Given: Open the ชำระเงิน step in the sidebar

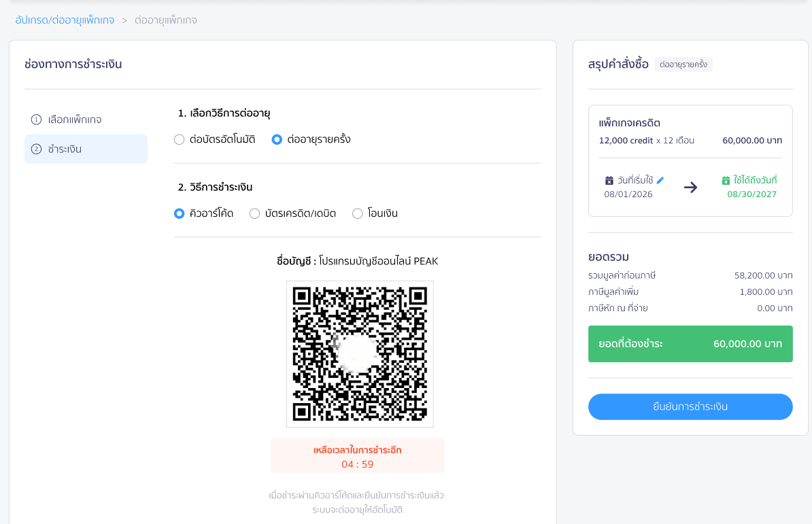Looking at the screenshot, I should click(x=86, y=149).
